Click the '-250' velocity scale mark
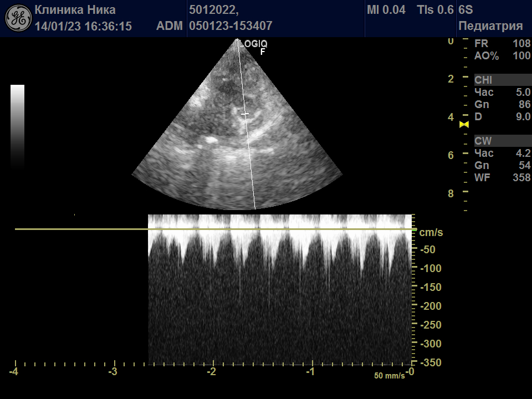The width and height of the screenshot is (532, 399). [x=431, y=325]
